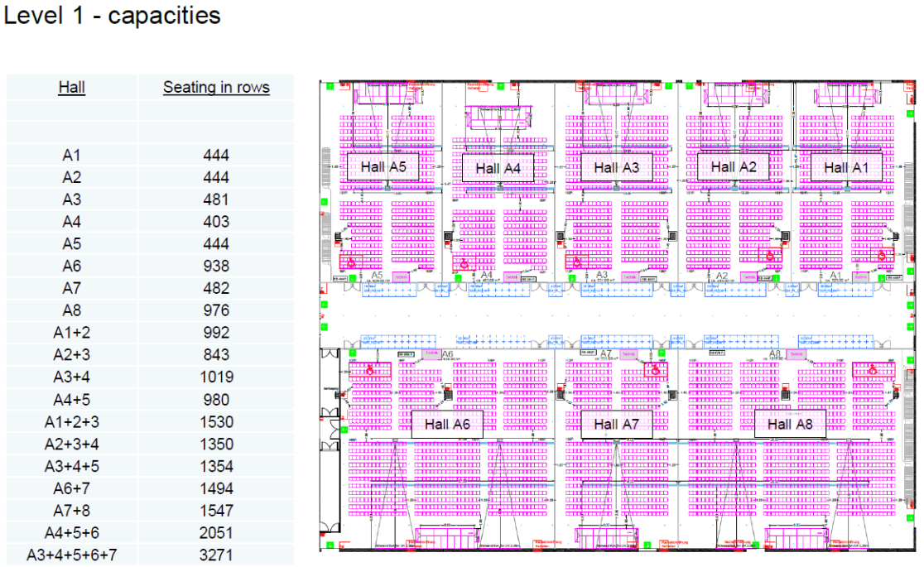Select the 'Hall A6' label on the floor plan
The width and height of the screenshot is (924, 567).
[447, 425]
